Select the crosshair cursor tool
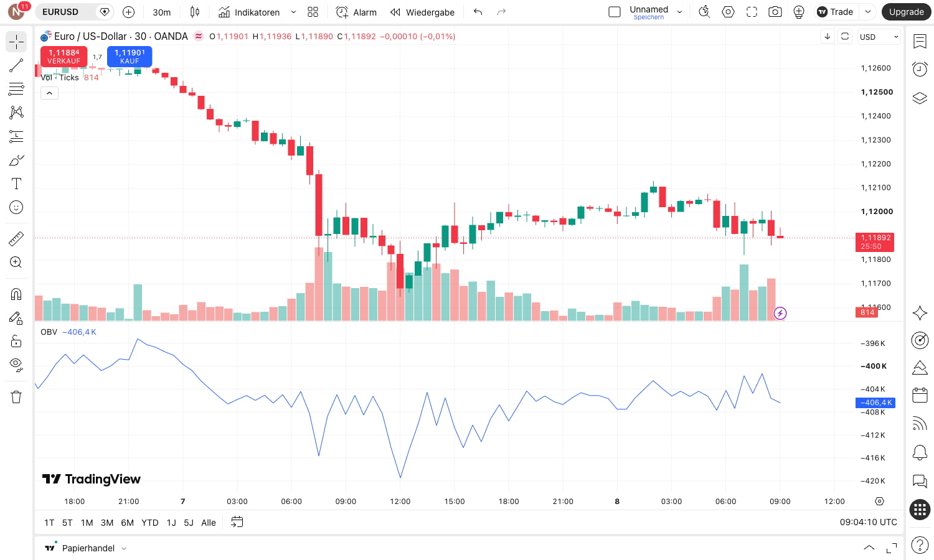The height and width of the screenshot is (560, 934). point(16,42)
